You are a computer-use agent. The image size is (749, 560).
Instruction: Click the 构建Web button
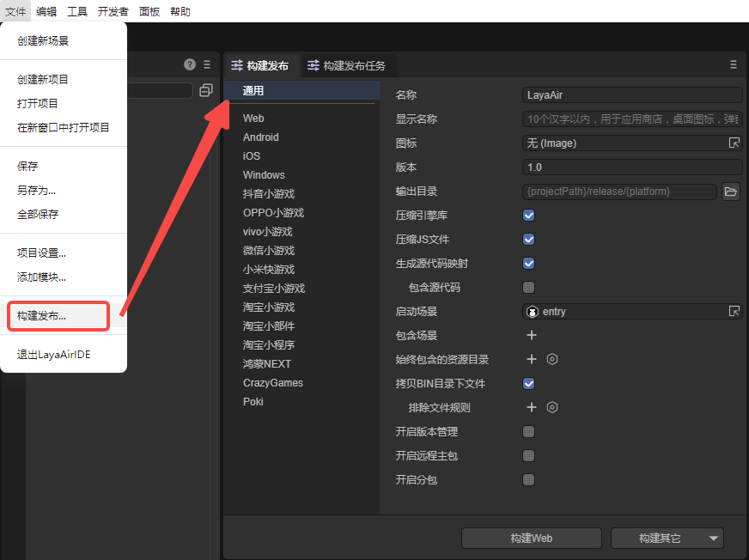[531, 539]
